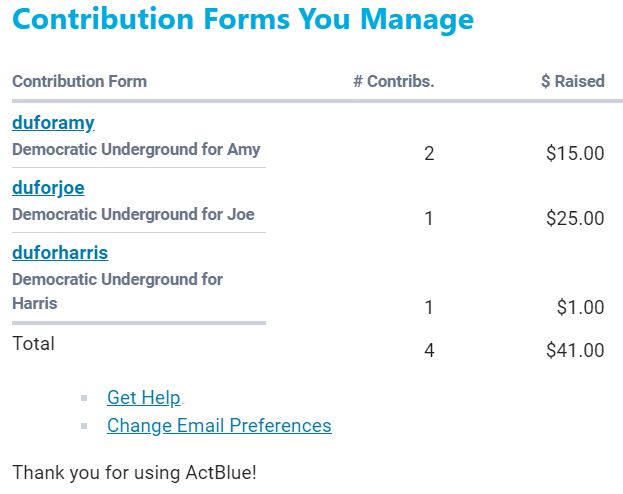Click the total contributions count of 4

pos(429,351)
